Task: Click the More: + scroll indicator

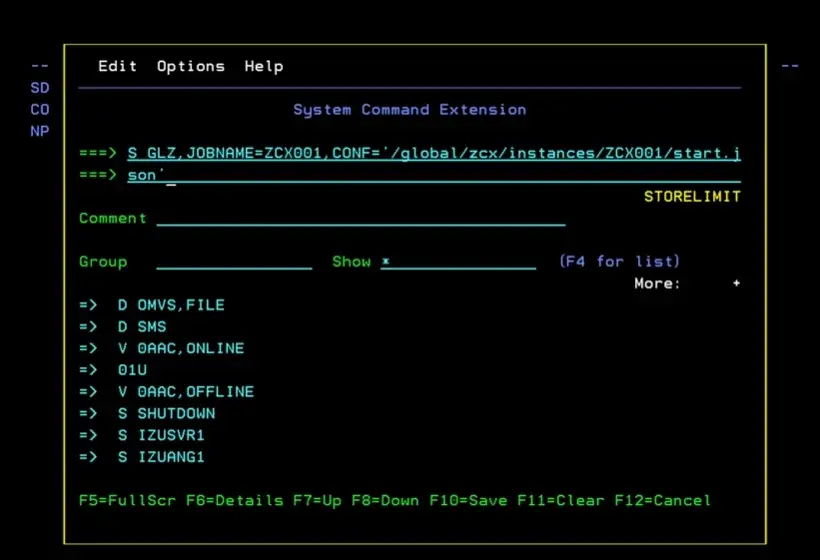Action: pyautogui.click(x=687, y=283)
